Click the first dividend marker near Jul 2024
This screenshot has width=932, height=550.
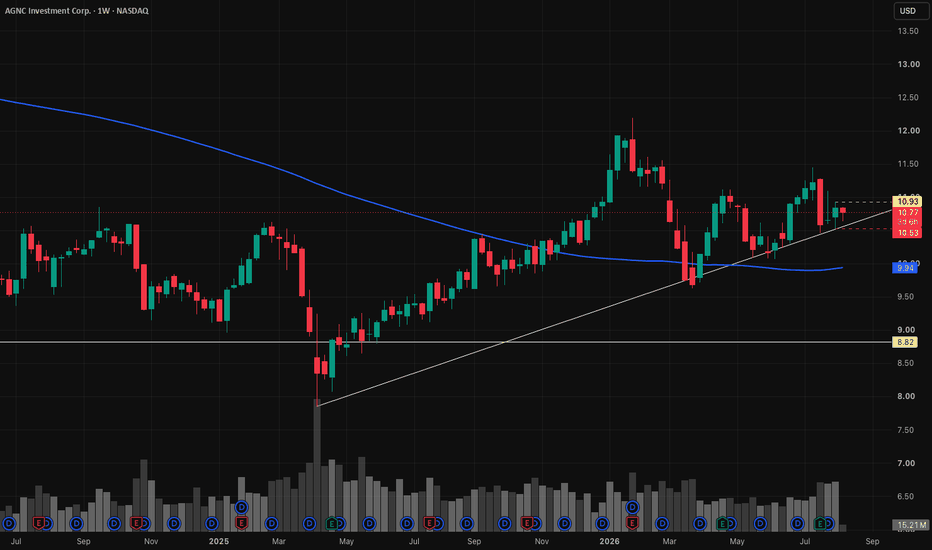[x=9, y=524]
